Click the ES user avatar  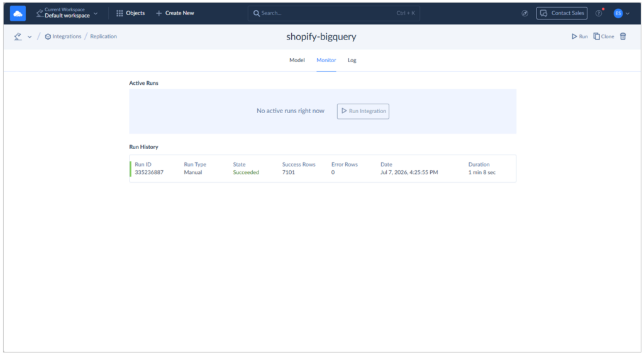click(618, 14)
